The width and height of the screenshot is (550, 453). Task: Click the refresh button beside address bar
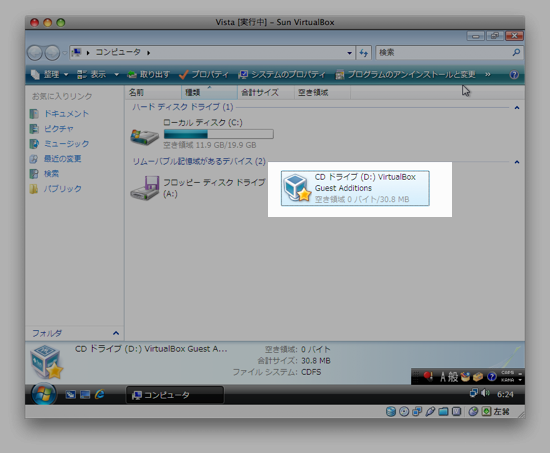364,53
